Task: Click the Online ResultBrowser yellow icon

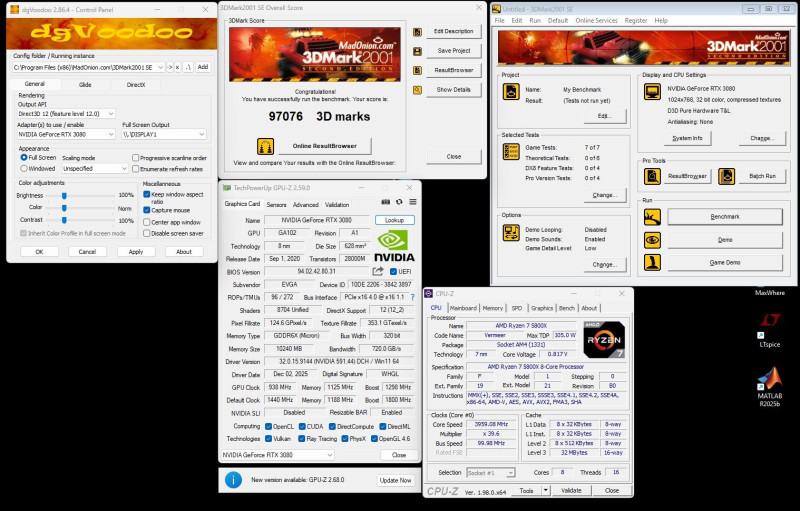Action: 265,146
